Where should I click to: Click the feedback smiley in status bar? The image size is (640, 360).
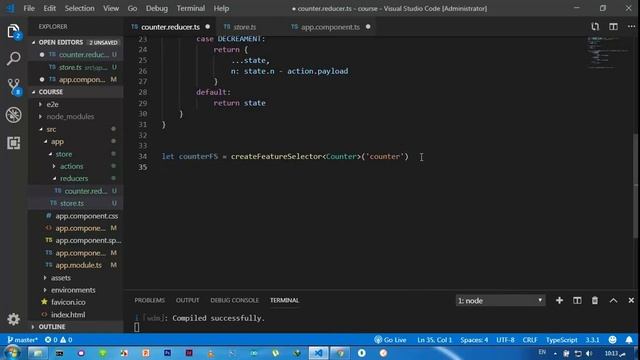click(612, 340)
